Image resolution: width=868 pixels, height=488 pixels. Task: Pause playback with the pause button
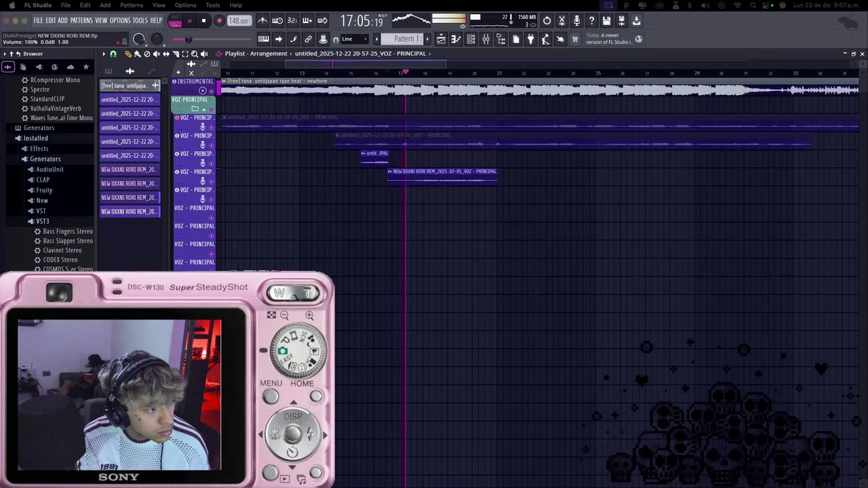coord(189,21)
